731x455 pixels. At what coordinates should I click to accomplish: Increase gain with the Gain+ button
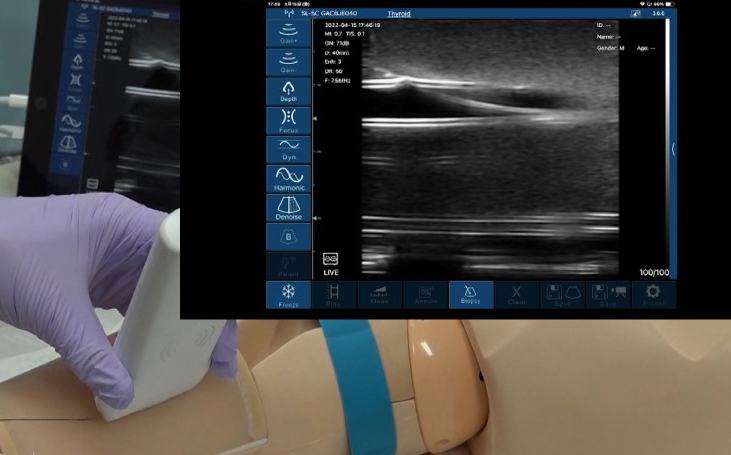point(289,33)
